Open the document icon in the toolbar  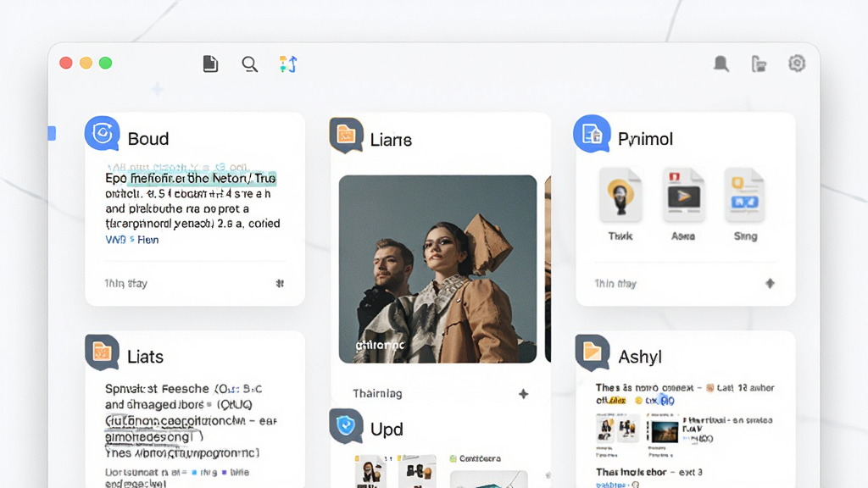coord(210,64)
